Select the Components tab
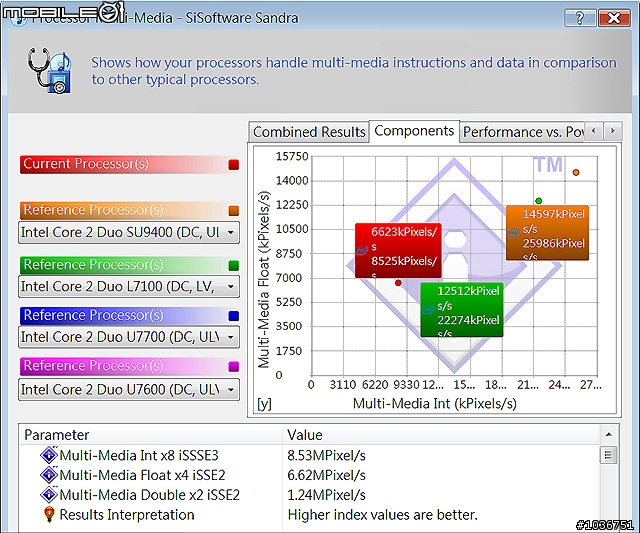 click(414, 131)
